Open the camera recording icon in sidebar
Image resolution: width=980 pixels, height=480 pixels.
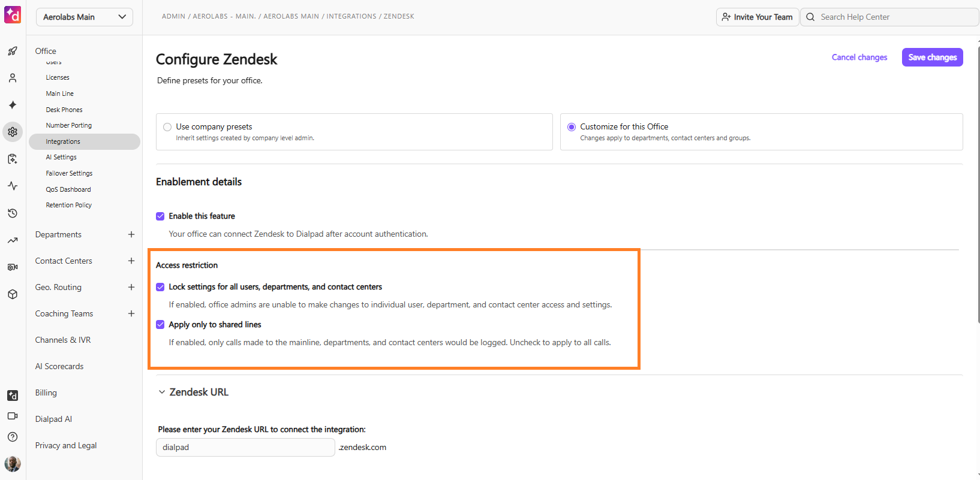[x=13, y=267]
